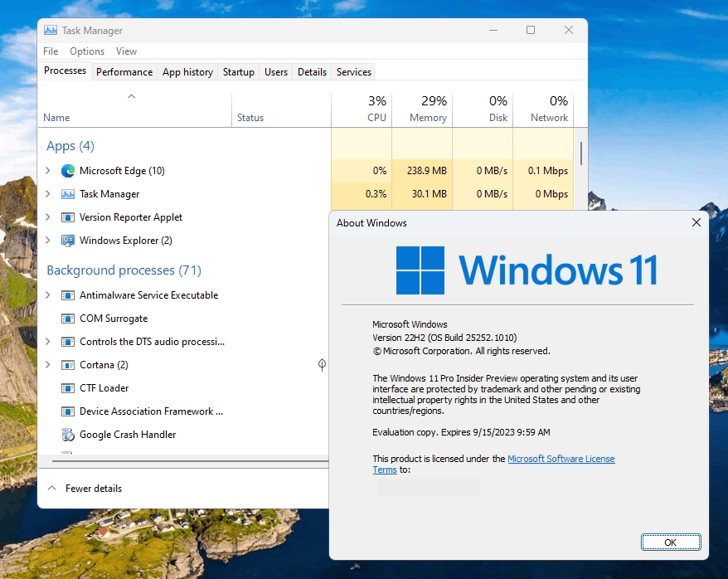The height and width of the screenshot is (579, 728).
Task: Click the Task Manager process icon
Action: coord(67,194)
